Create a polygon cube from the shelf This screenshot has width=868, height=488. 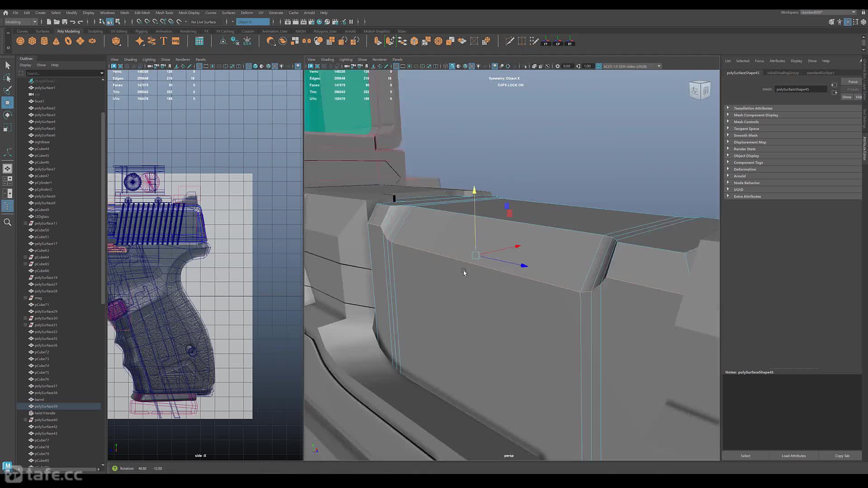tap(32, 41)
